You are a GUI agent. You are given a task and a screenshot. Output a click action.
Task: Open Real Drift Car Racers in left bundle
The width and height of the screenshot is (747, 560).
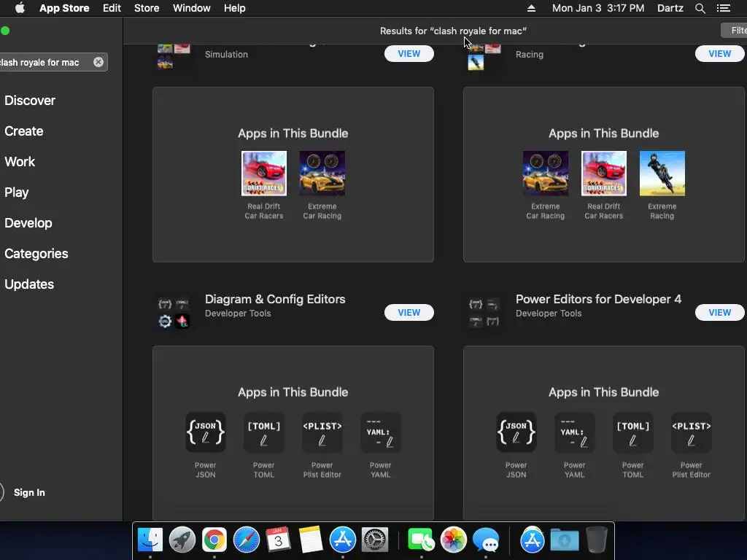264,174
